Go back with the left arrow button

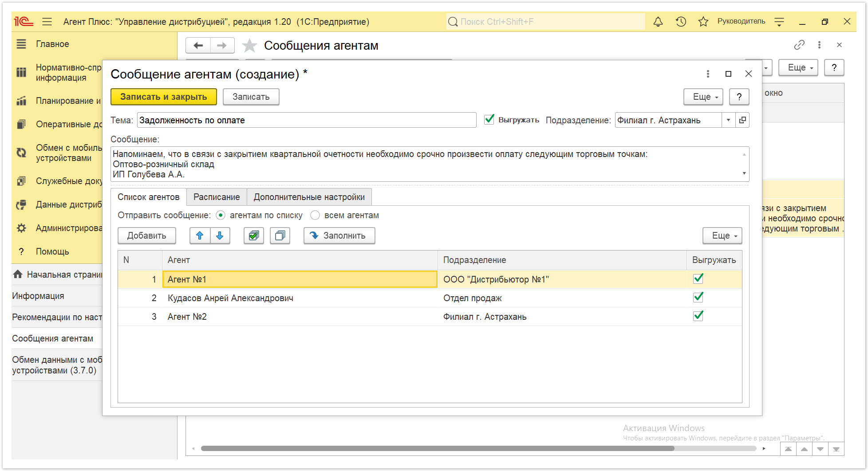[x=198, y=45]
